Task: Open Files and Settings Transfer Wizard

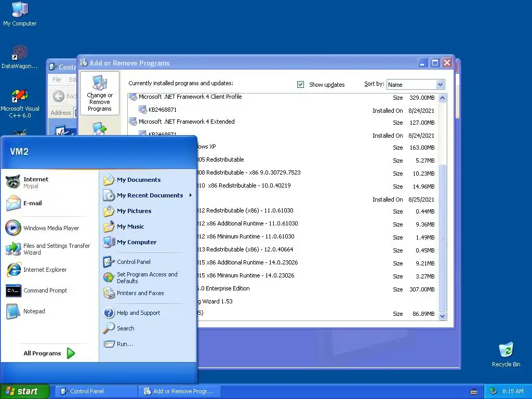Action: (47, 249)
